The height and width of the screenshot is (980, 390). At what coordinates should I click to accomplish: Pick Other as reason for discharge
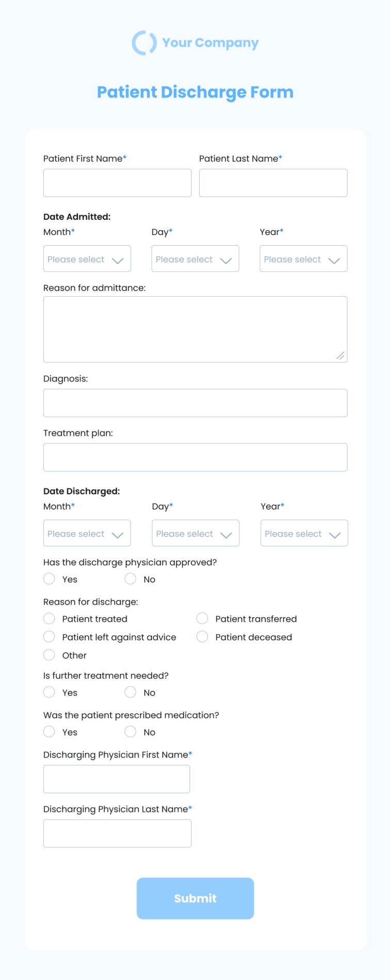49,655
